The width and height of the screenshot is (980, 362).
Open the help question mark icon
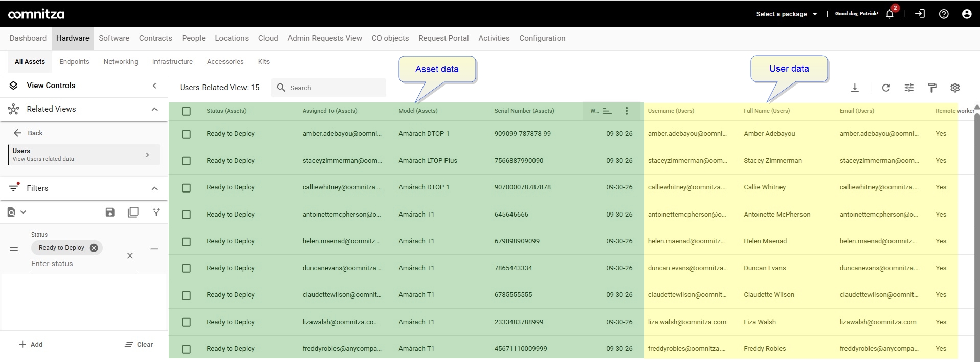click(x=944, y=14)
